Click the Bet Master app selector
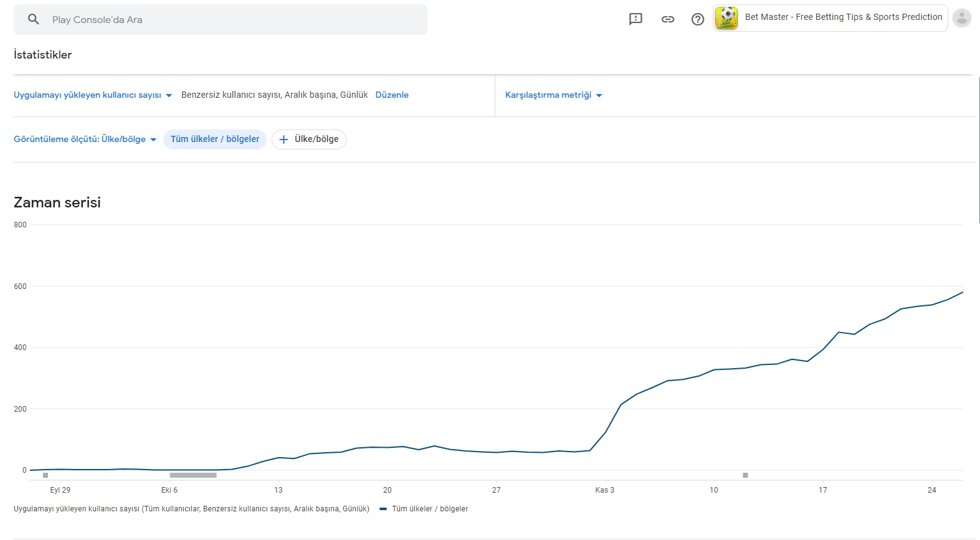Viewport: 980px width, 540px height. [830, 17]
